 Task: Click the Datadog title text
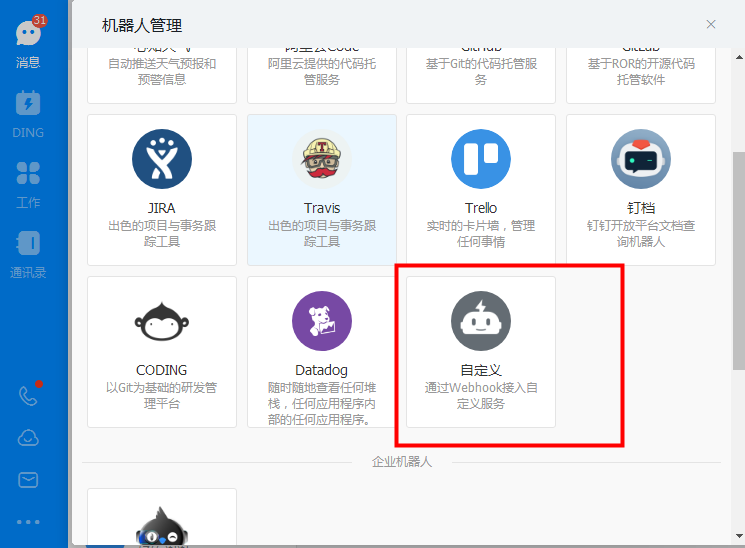point(322,370)
